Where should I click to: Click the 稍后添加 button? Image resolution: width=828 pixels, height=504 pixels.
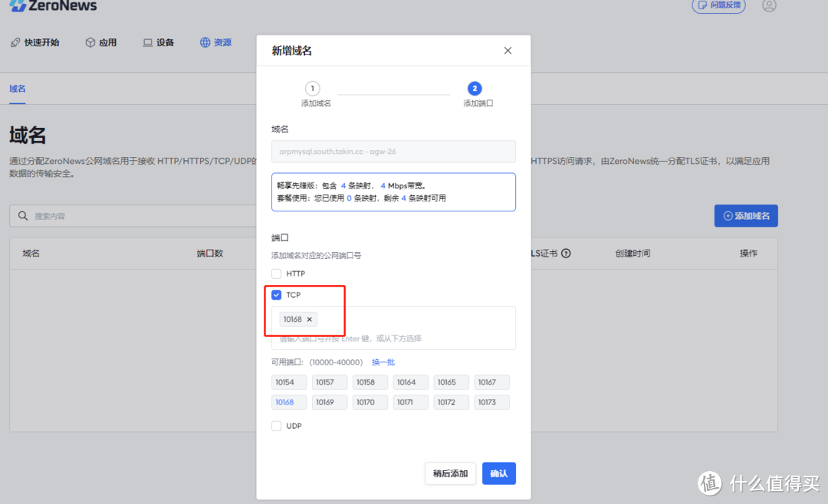(x=450, y=473)
